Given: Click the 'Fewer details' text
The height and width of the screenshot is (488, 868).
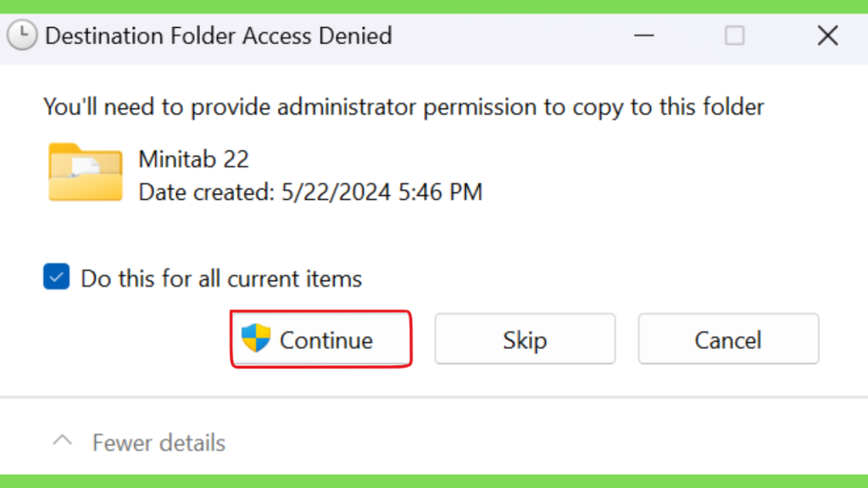Looking at the screenshot, I should pyautogui.click(x=159, y=443).
